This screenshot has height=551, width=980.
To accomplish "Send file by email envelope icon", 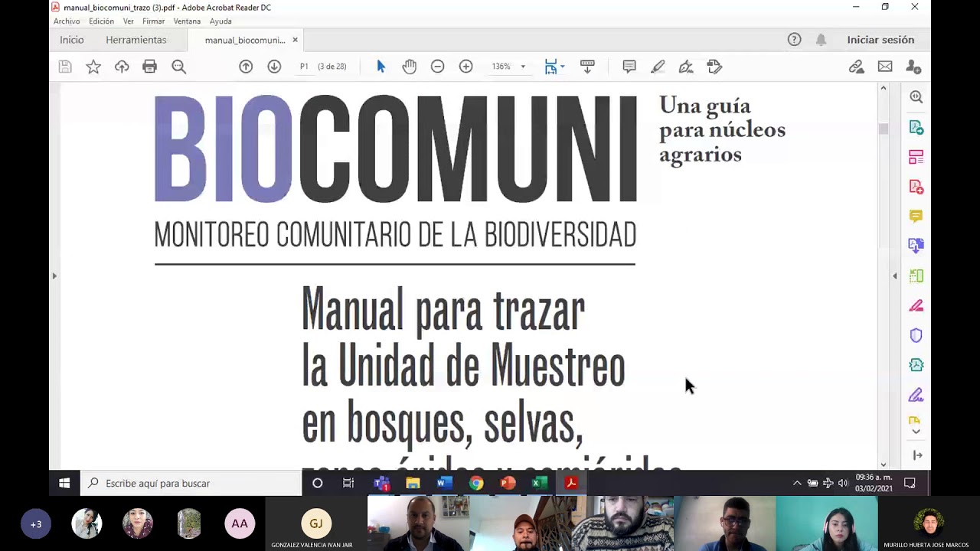I will click(885, 67).
